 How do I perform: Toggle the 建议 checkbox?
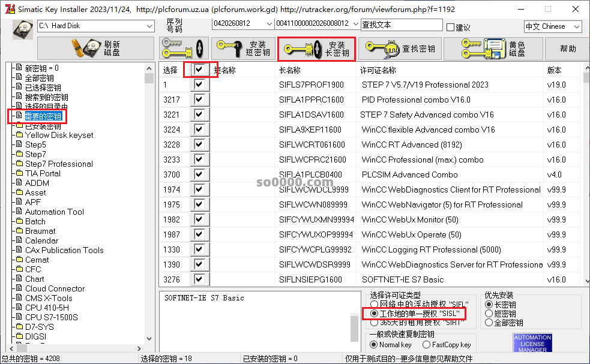pyautogui.click(x=450, y=27)
